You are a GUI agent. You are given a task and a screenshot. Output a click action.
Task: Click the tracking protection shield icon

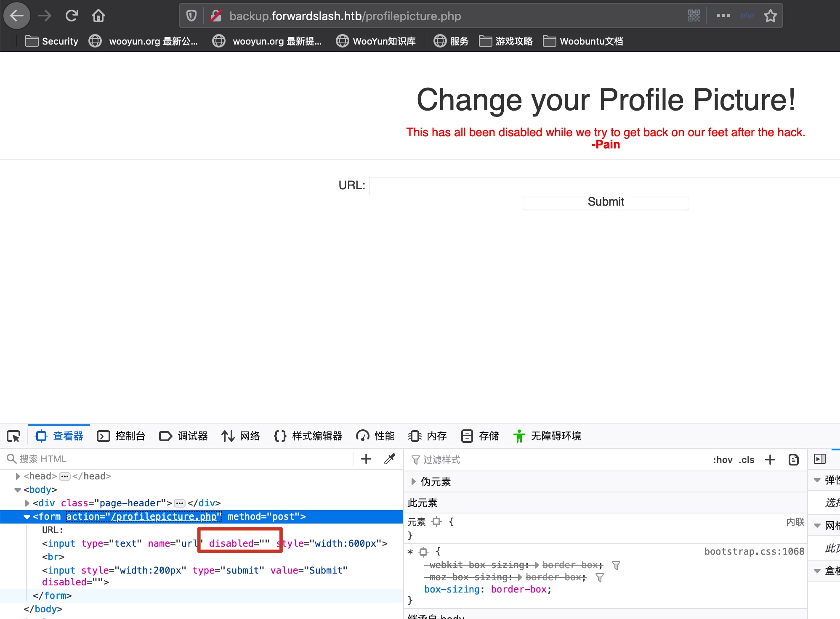click(191, 16)
